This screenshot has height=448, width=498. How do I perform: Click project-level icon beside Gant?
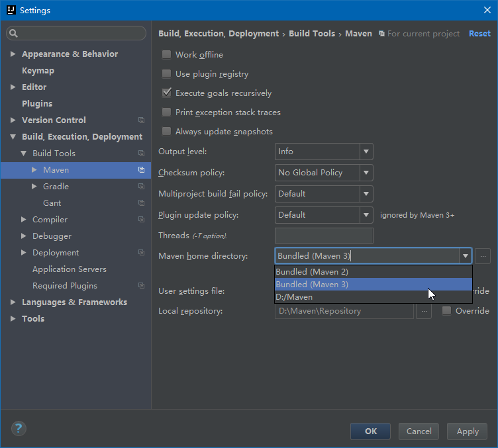click(141, 202)
